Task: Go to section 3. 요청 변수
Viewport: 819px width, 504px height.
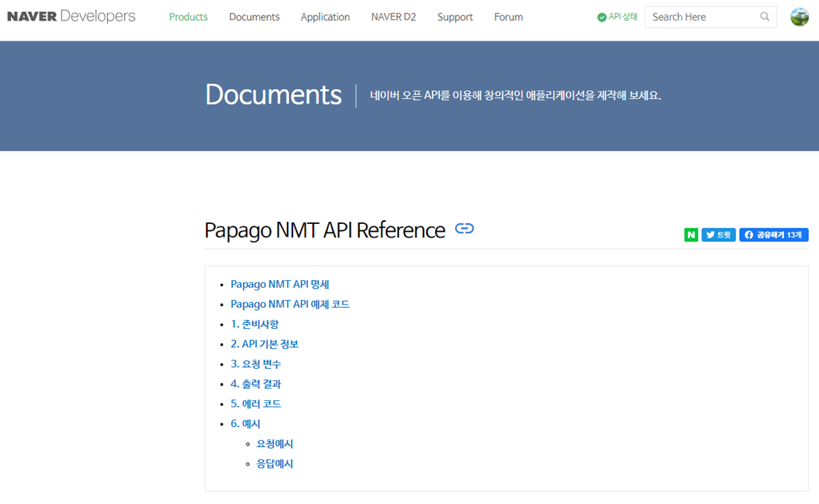Action: coord(256,364)
